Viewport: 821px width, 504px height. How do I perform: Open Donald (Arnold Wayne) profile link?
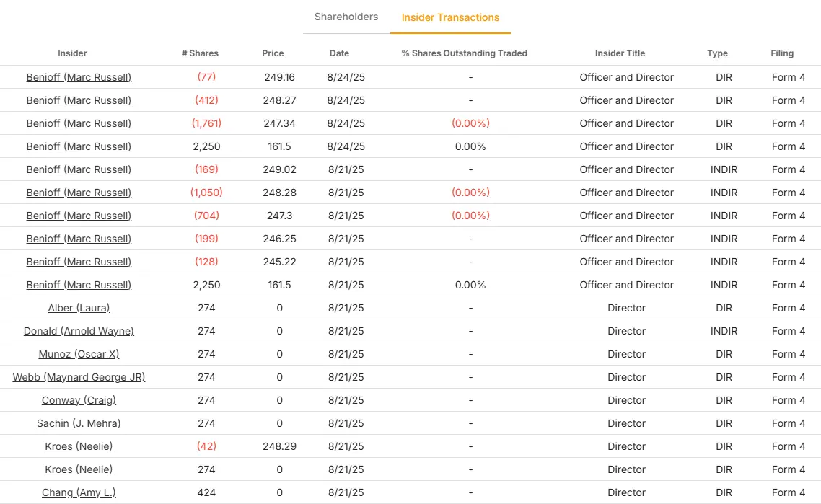79,331
